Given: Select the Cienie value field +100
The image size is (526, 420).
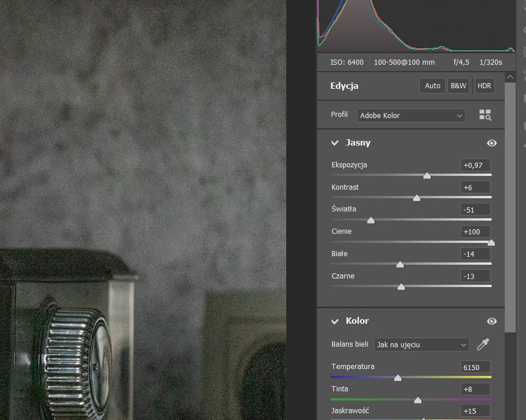Looking at the screenshot, I should tap(476, 232).
